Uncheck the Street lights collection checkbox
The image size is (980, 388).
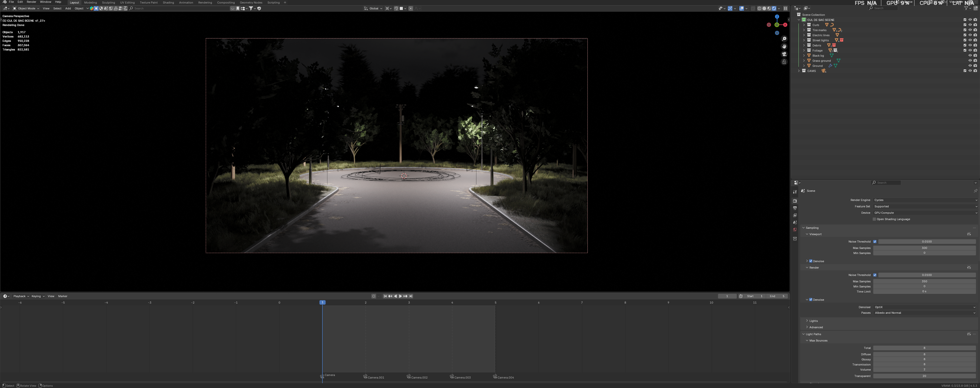click(x=965, y=40)
